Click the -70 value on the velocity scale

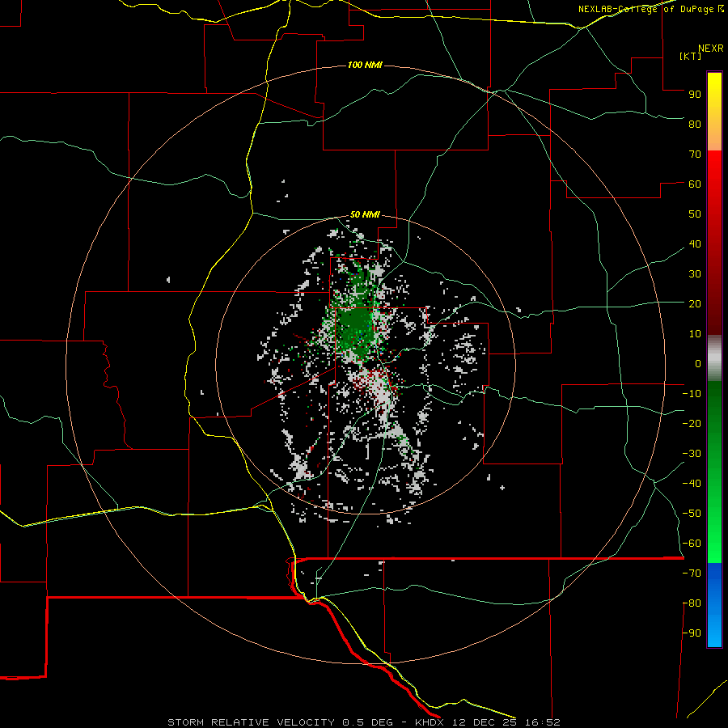(x=692, y=574)
